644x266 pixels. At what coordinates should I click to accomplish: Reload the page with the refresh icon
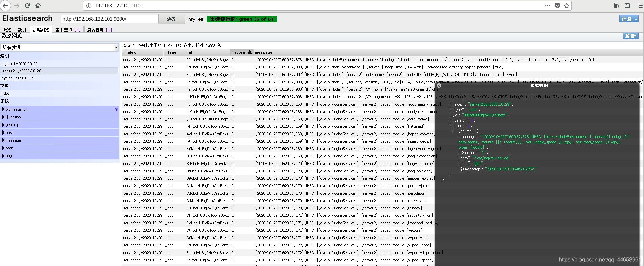coord(27,6)
